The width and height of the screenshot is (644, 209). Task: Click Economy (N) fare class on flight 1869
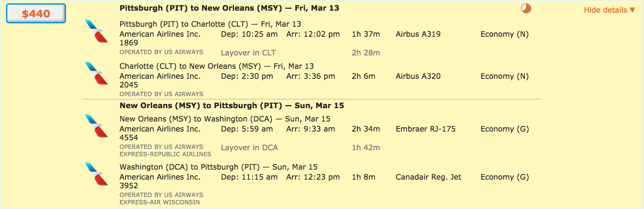pos(505,34)
